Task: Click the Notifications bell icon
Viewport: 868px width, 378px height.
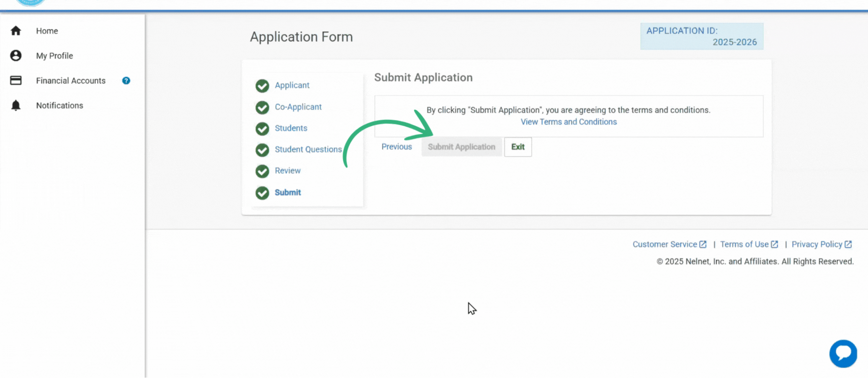Action: pyautogui.click(x=16, y=105)
